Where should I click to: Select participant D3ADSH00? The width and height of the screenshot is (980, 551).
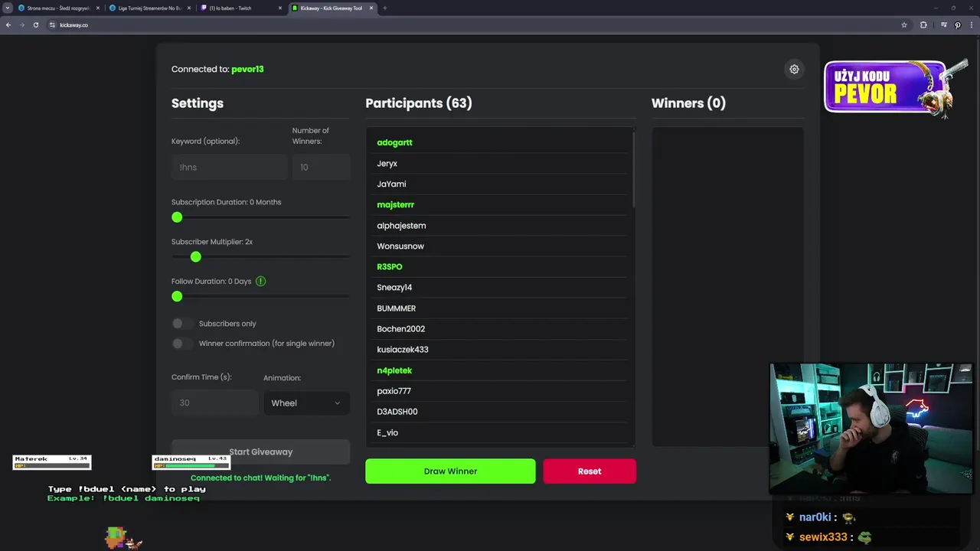[x=397, y=412]
